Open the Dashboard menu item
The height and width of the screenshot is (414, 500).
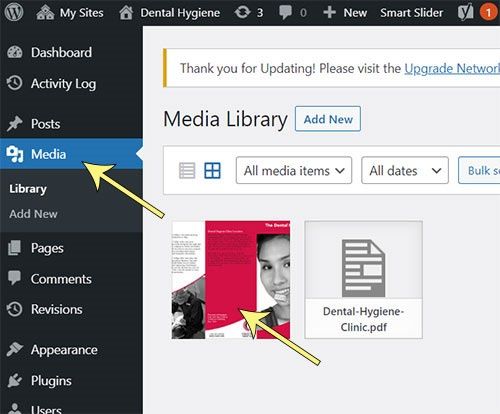(61, 52)
